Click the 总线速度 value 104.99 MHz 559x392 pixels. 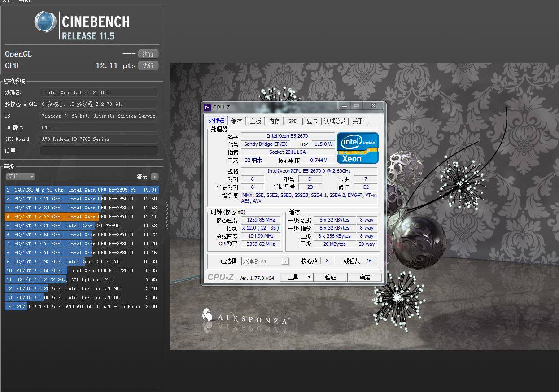point(260,236)
